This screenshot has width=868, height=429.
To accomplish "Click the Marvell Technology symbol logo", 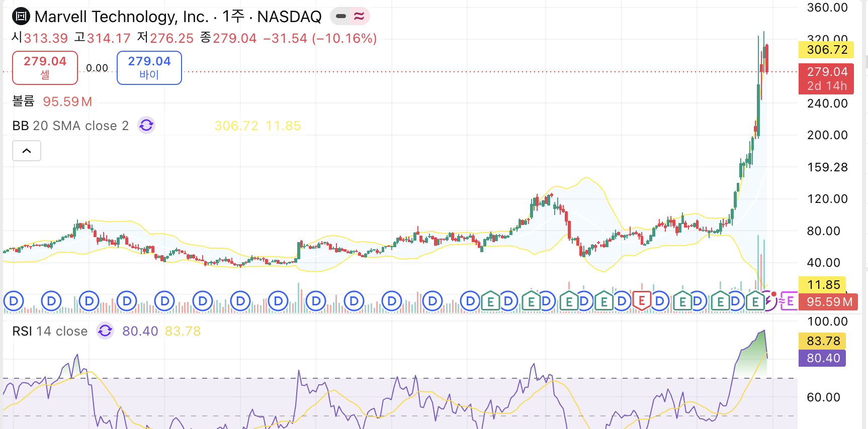I will (21, 17).
